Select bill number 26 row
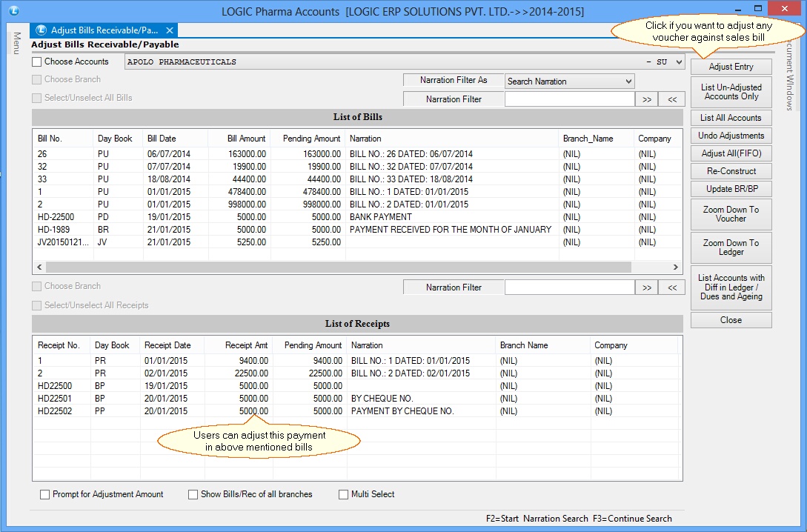The height and width of the screenshot is (532, 807). (358, 154)
